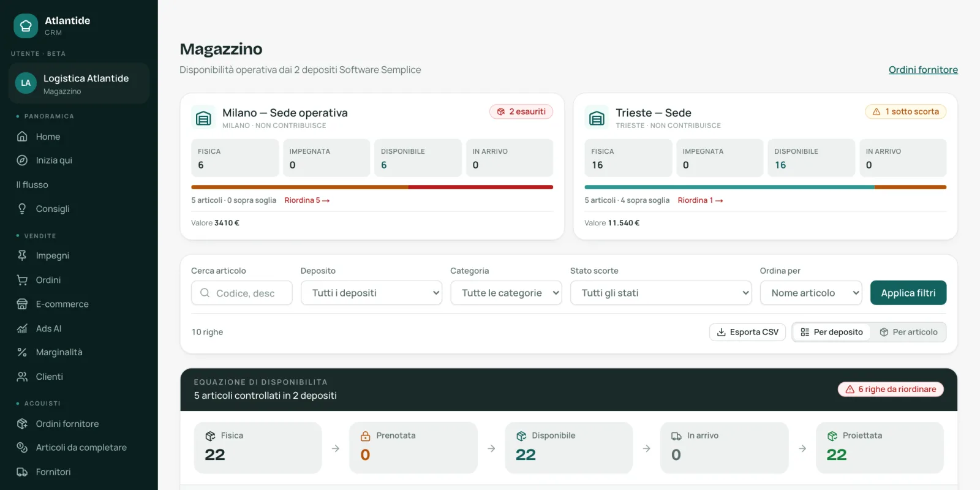Screen dimensions: 980x490
Task: Click the Ordini fornitore box icon
Action: 22,424
